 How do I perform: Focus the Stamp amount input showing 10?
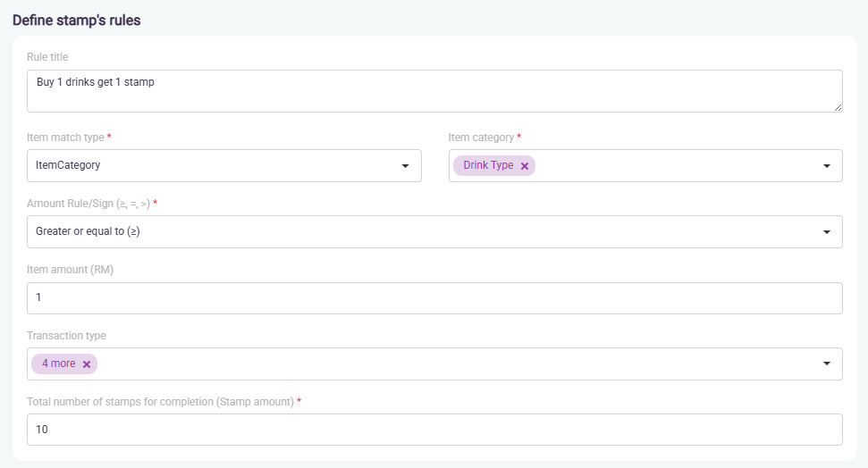434,430
